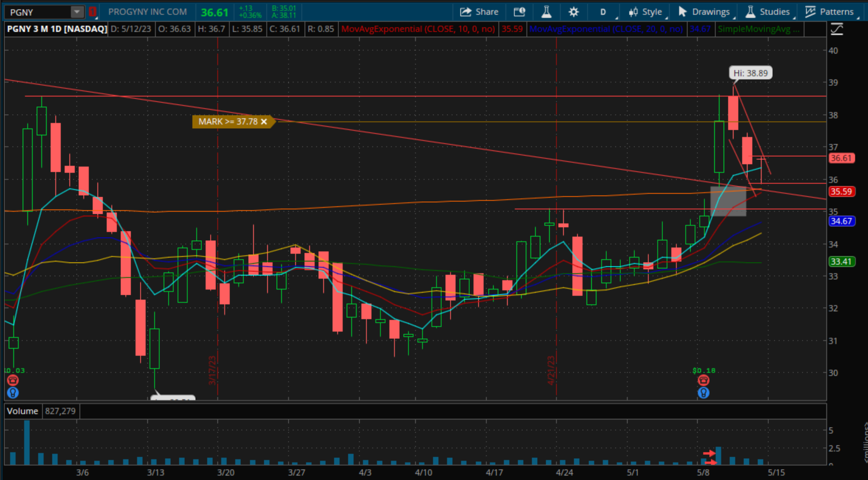The height and width of the screenshot is (480, 868).
Task: Click the 827,279 volume value
Action: (60, 411)
